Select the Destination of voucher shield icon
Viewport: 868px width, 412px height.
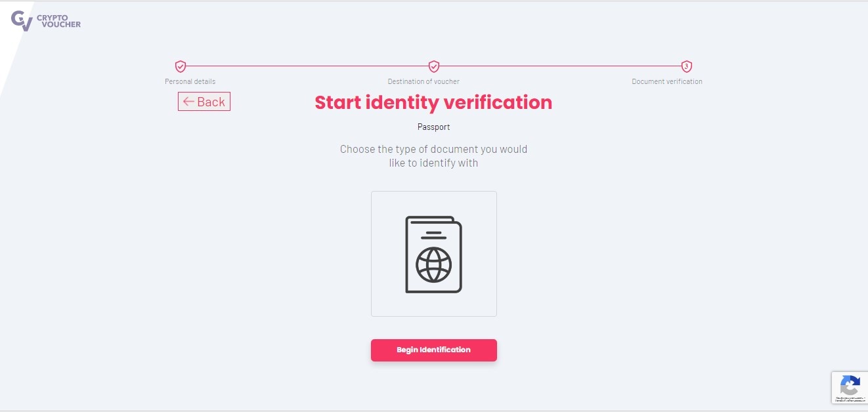[434, 66]
